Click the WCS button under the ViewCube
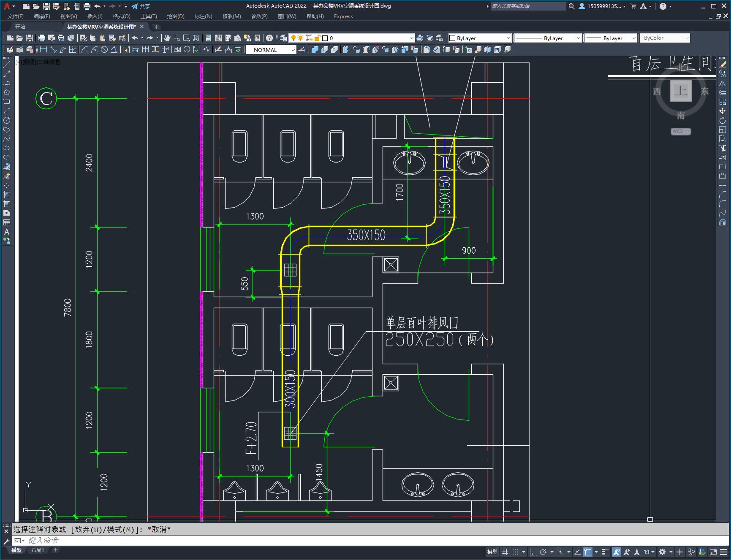731x560 pixels. click(680, 131)
